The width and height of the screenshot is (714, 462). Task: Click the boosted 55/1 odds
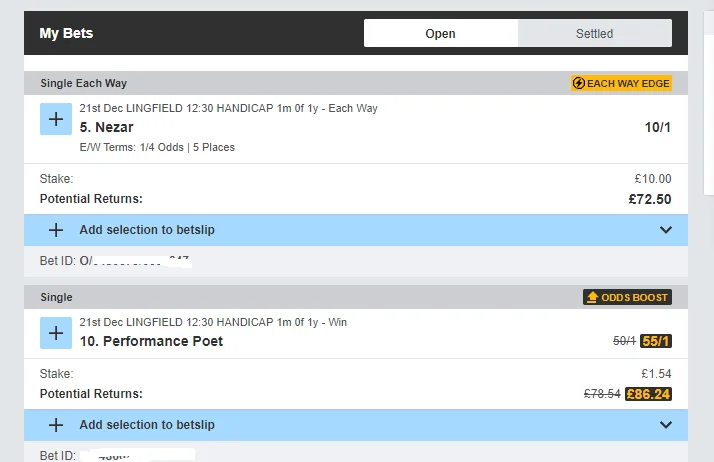click(x=656, y=341)
